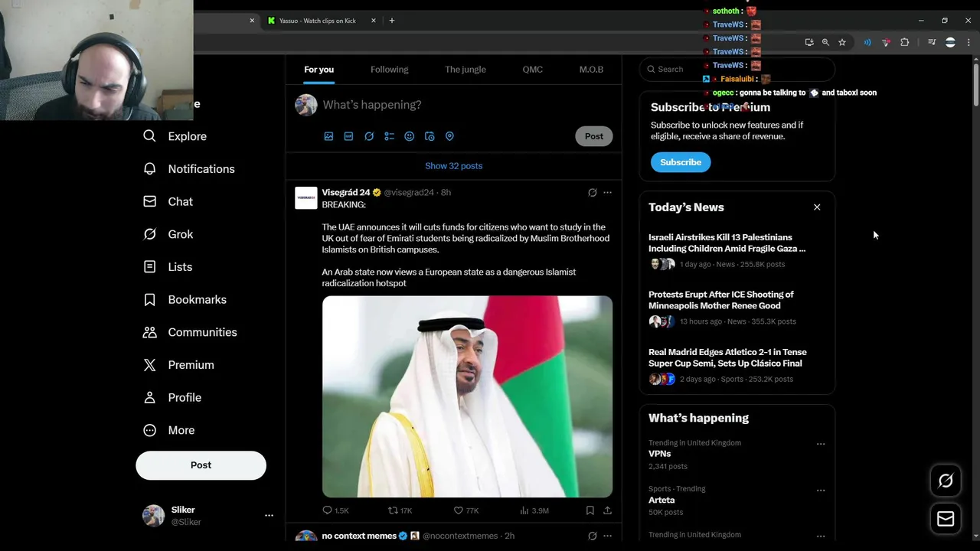Open the VPNs trending topic
Image resolution: width=980 pixels, height=551 pixels.
pyautogui.click(x=659, y=454)
